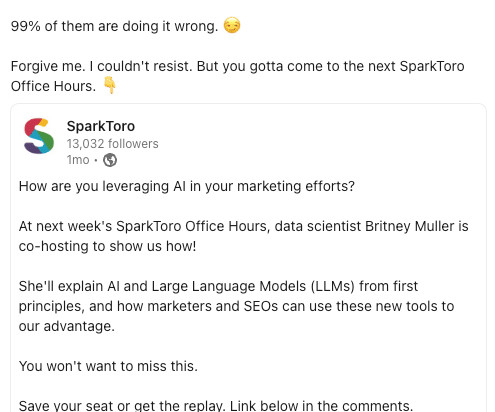Open the SparkToro colorful S logo

39,136
